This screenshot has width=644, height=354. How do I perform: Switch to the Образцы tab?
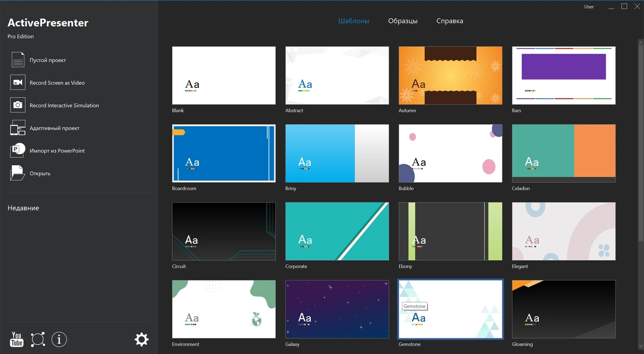(x=402, y=21)
